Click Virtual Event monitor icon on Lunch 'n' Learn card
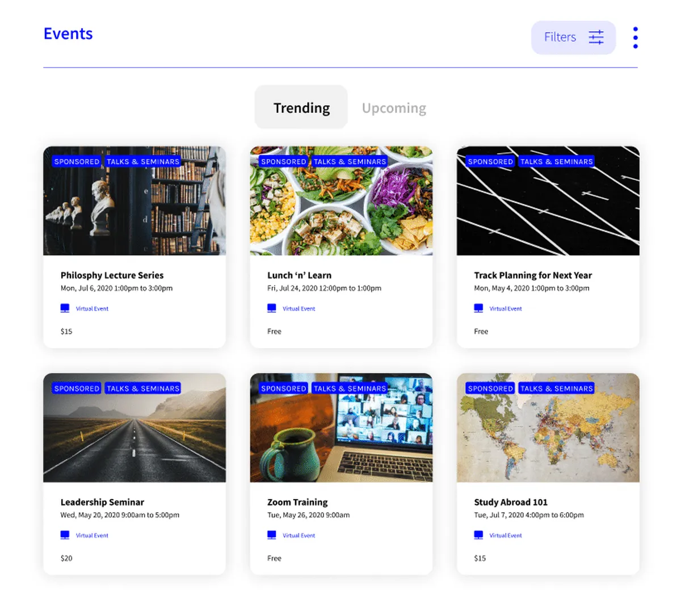Image resolution: width=681 pixels, height=616 pixels. click(272, 308)
